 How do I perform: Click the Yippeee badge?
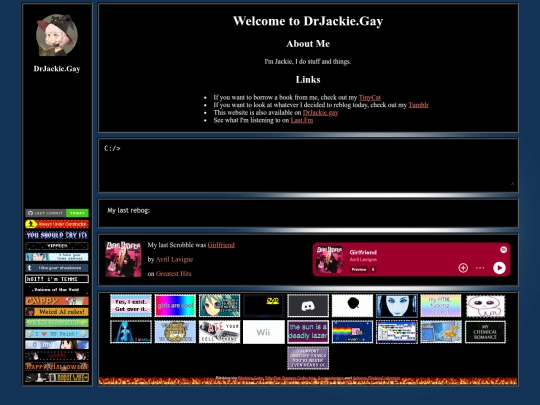[x=57, y=246]
